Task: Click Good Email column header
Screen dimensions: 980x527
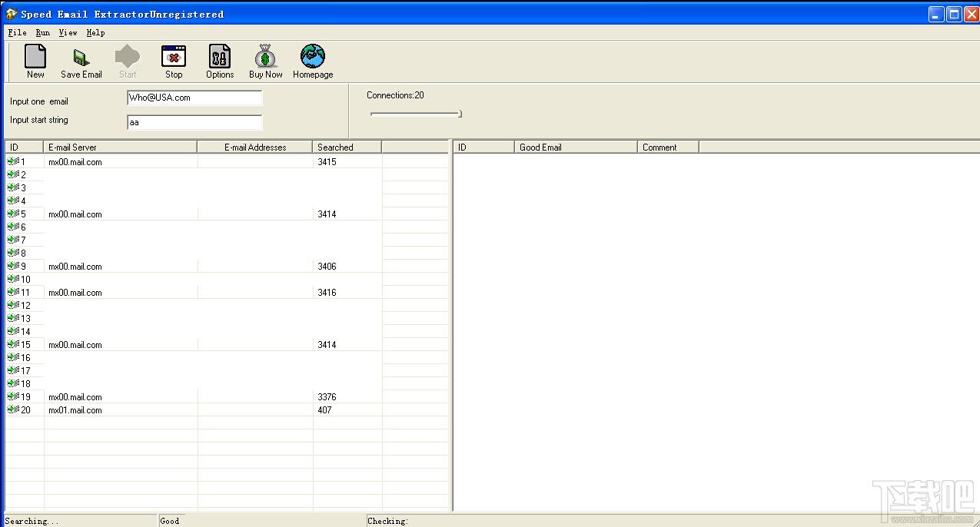Action: (576, 147)
